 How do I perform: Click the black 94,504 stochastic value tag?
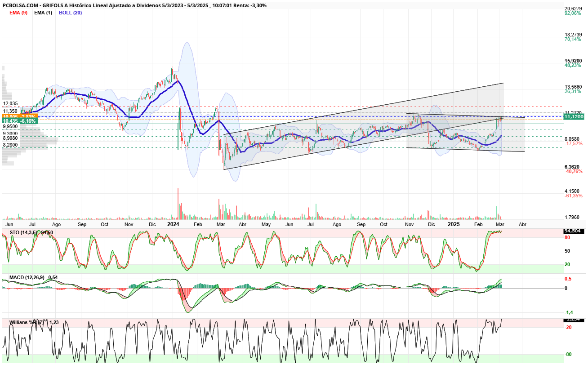573,232
